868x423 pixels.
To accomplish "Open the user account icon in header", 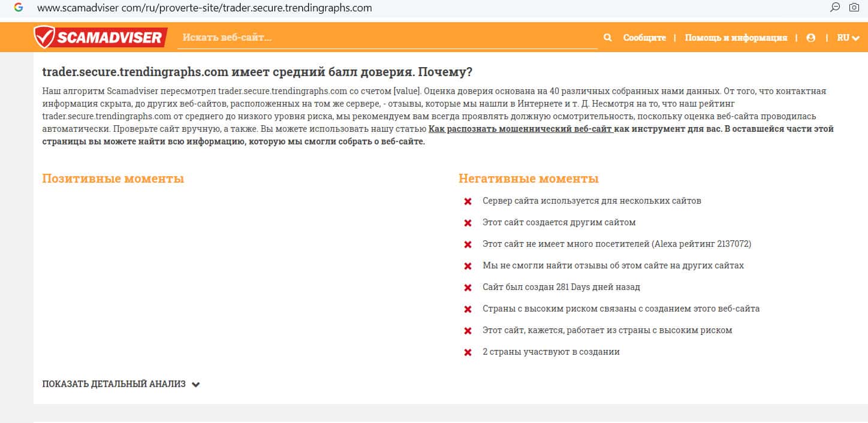I will (x=811, y=37).
